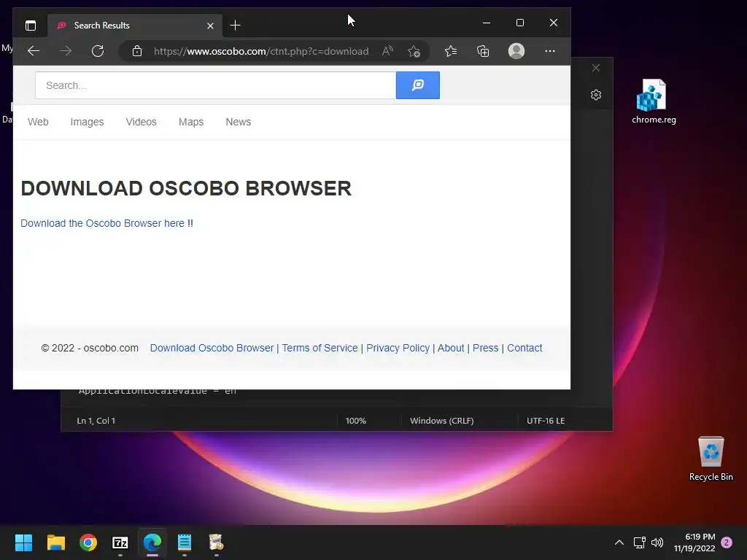Switch to Microsoft Edge taskbar icon
This screenshot has height=560, width=747.
(152, 542)
